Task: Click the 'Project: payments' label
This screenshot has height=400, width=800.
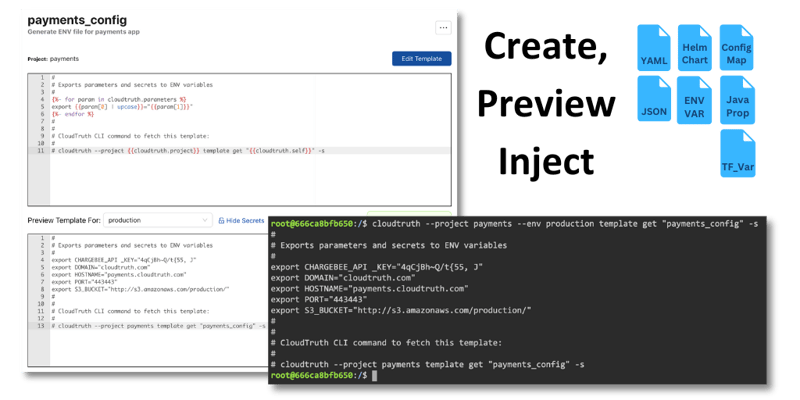Action: 53,59
